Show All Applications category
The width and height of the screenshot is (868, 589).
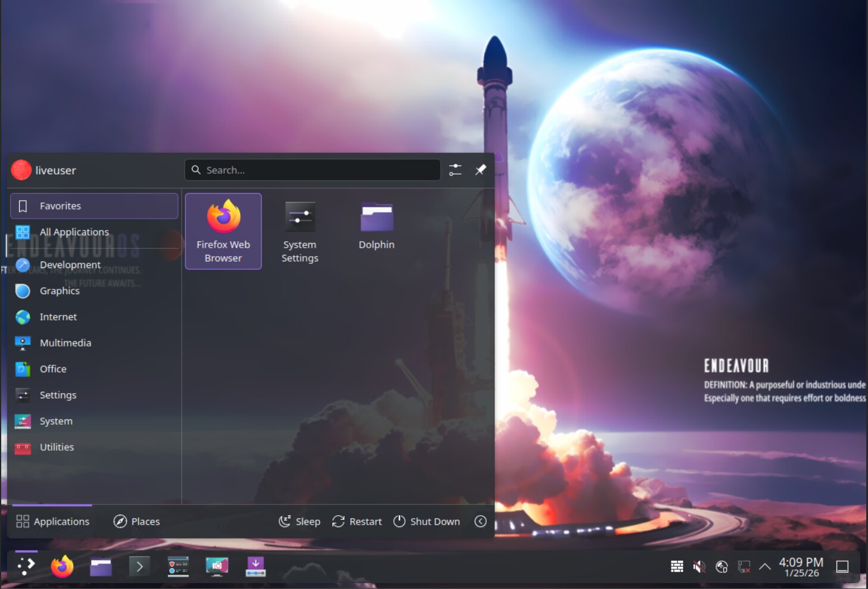coord(94,232)
